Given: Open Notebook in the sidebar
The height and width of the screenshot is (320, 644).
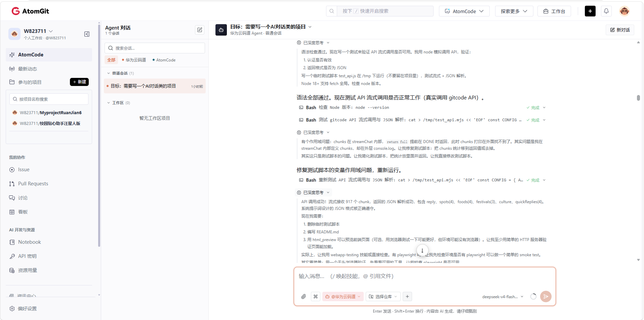Looking at the screenshot, I should (x=30, y=242).
